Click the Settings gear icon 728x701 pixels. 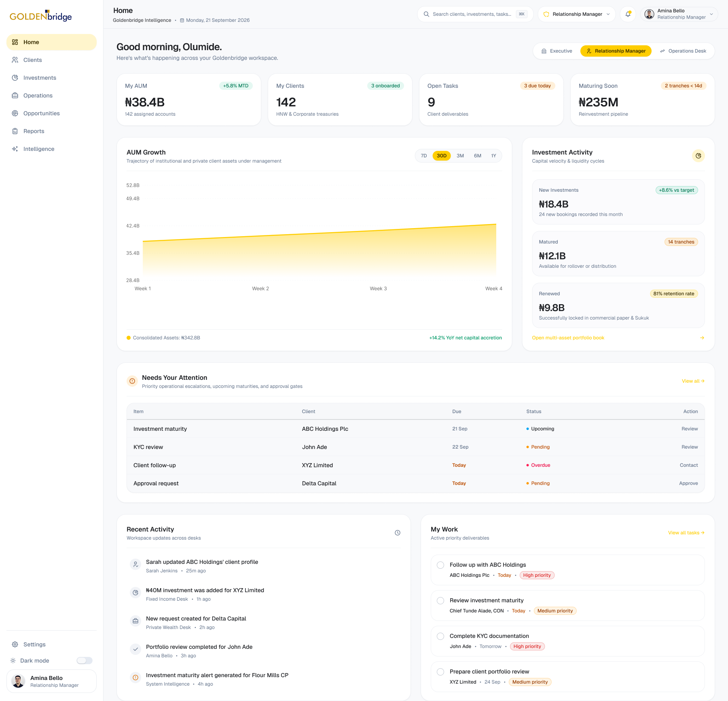(15, 644)
